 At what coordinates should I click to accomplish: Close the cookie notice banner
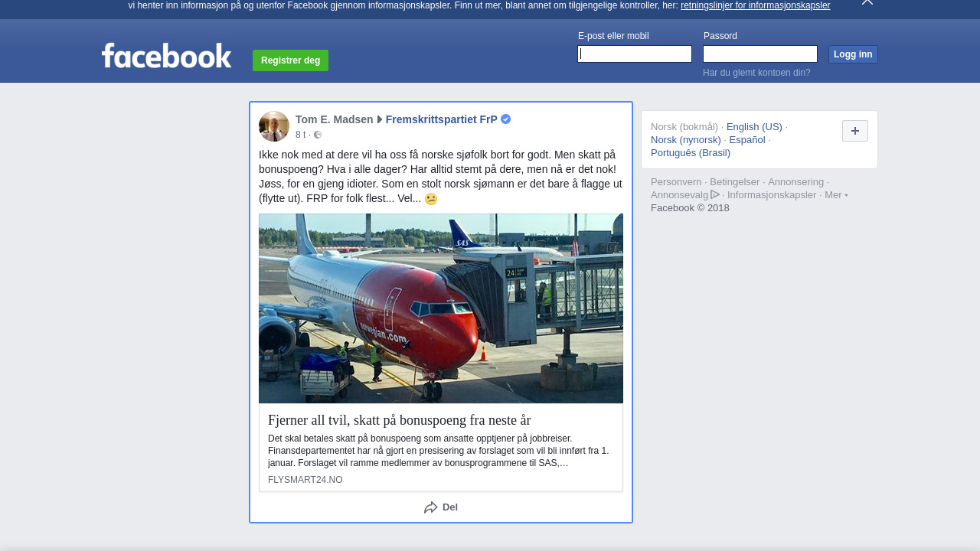867,2
